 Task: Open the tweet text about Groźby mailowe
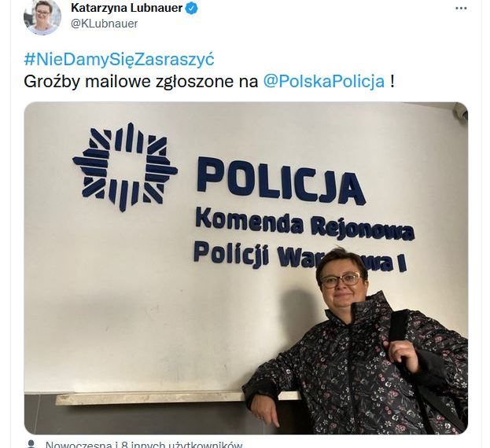click(x=141, y=82)
